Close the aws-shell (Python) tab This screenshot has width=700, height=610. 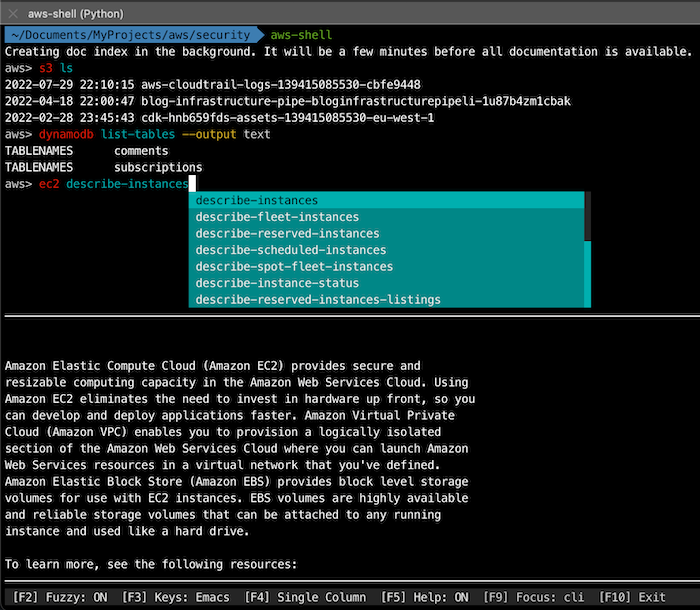coord(13,14)
